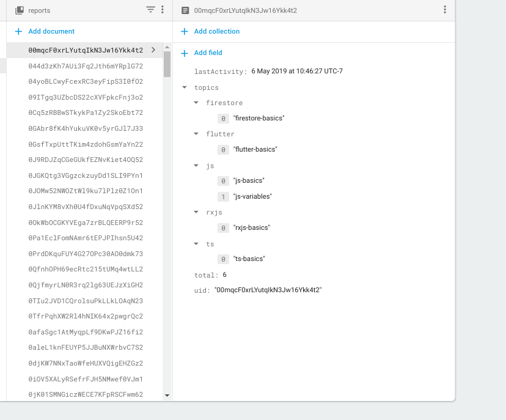The width and height of the screenshot is (506, 420).
Task: Select document 044d3zKh7AUi3Fq2Jth6mYRplG72
Action: tap(86, 66)
